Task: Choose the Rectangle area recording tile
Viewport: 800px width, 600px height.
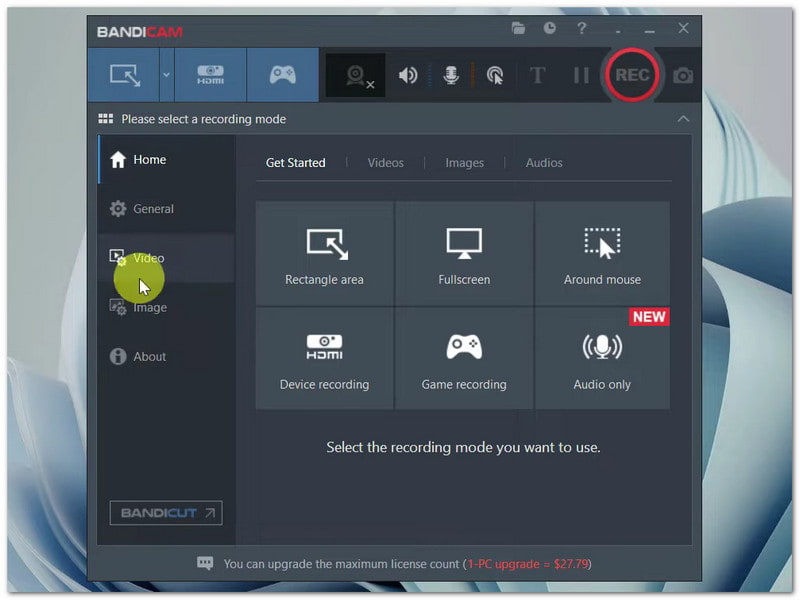Action: 324,254
